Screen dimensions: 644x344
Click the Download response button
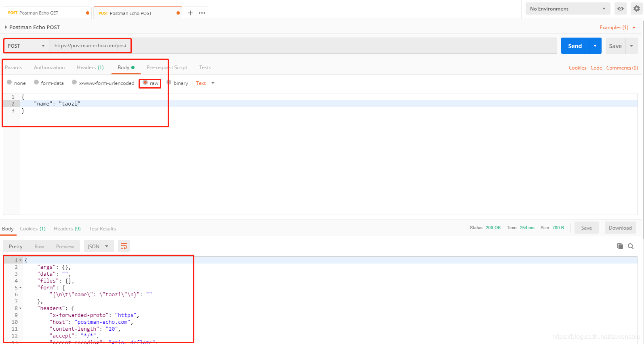click(x=620, y=228)
